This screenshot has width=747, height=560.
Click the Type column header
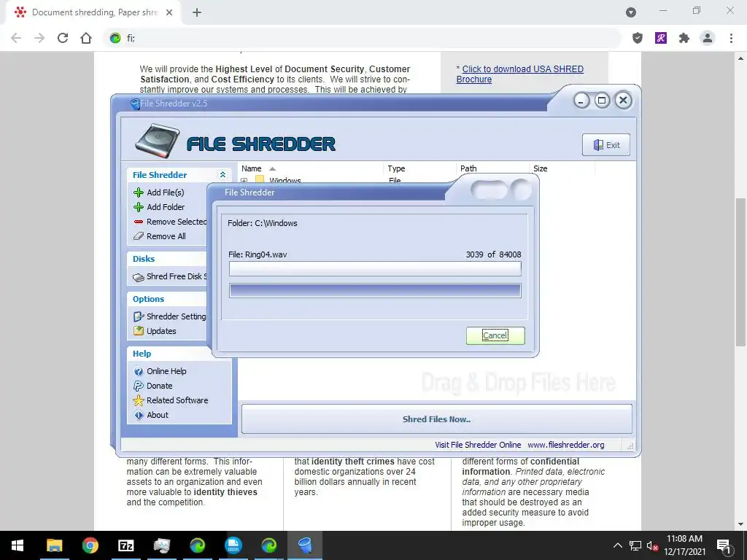(x=396, y=168)
